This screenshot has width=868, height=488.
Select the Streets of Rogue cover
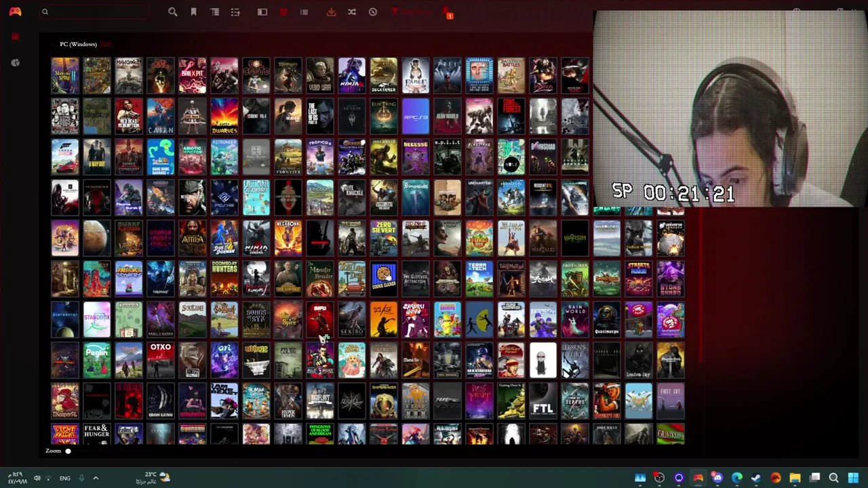pos(639,279)
